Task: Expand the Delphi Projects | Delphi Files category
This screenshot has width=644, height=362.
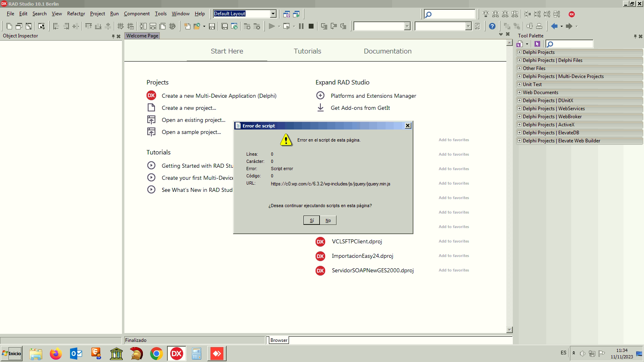Action: click(x=519, y=60)
